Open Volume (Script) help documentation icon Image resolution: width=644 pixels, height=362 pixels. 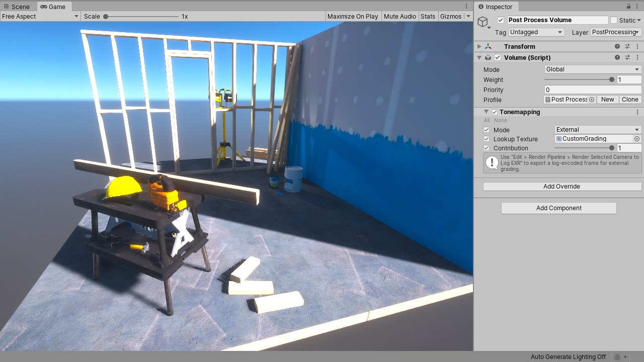(617, 57)
